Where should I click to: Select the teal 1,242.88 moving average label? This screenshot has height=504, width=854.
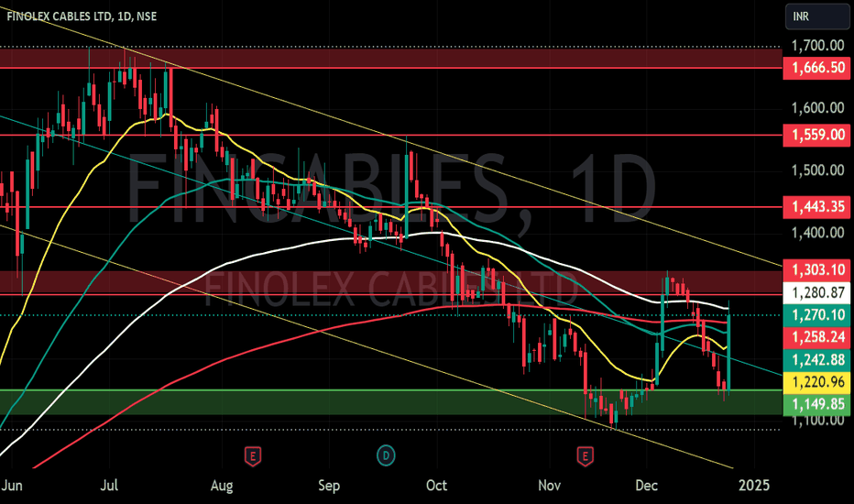(x=818, y=360)
